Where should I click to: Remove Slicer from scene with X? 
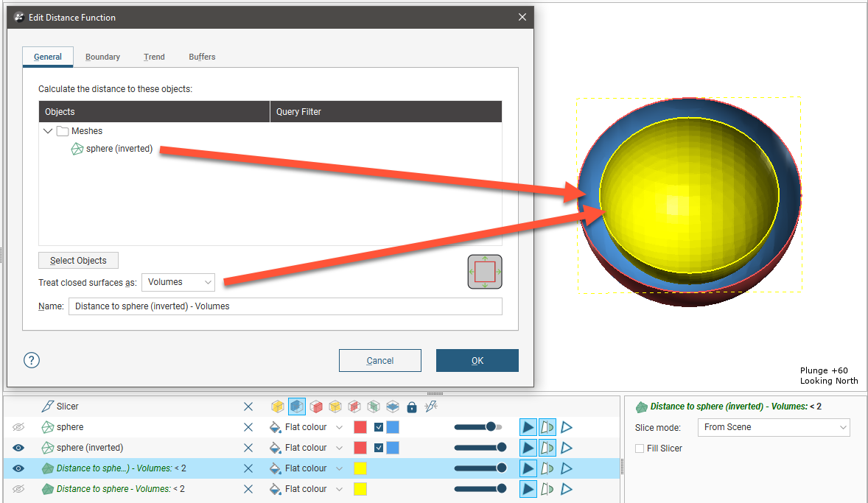(x=248, y=407)
